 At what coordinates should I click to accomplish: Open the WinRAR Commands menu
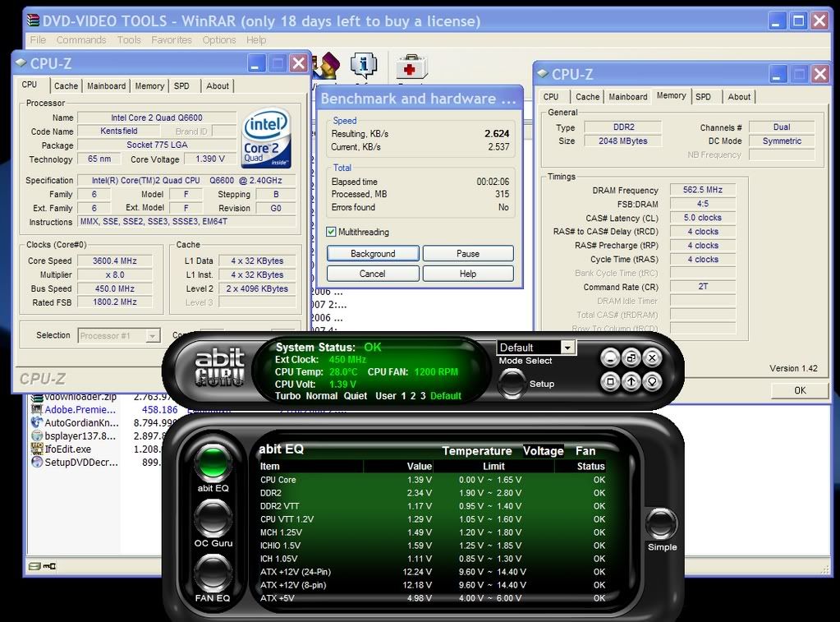[x=81, y=39]
